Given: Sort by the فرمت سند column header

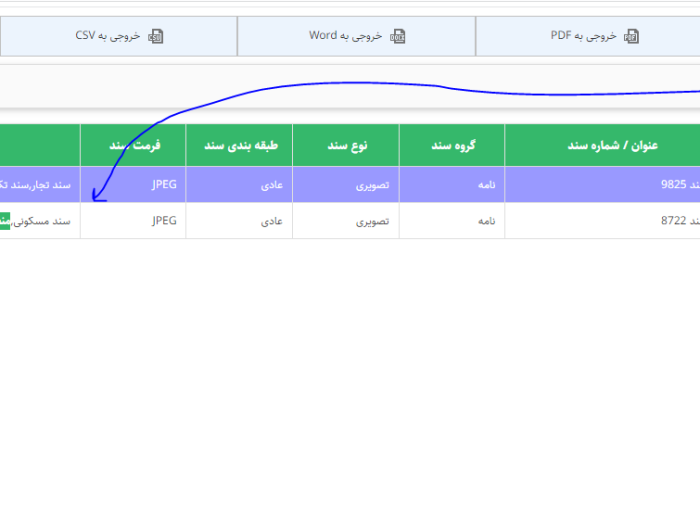Looking at the screenshot, I should 133,145.
